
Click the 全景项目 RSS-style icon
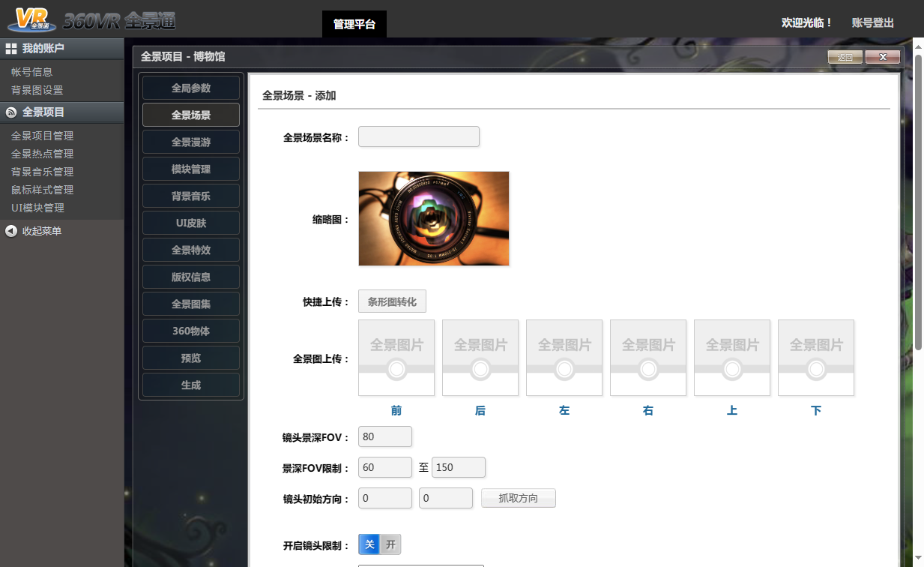point(11,112)
